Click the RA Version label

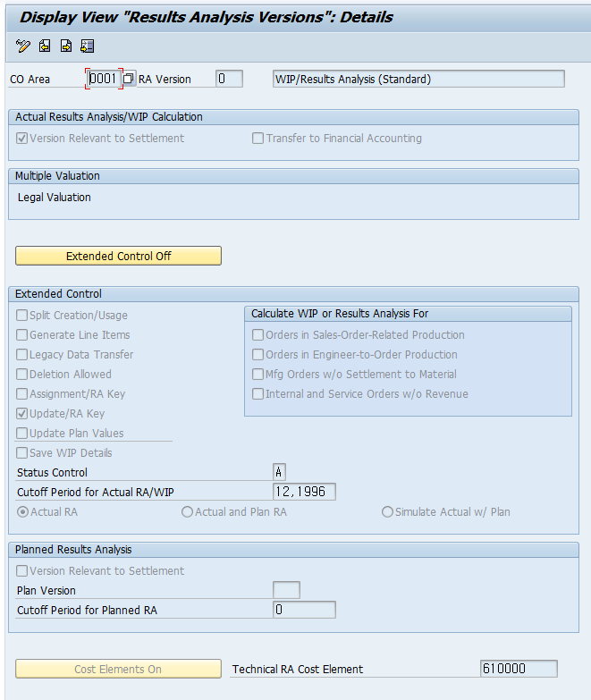165,80
